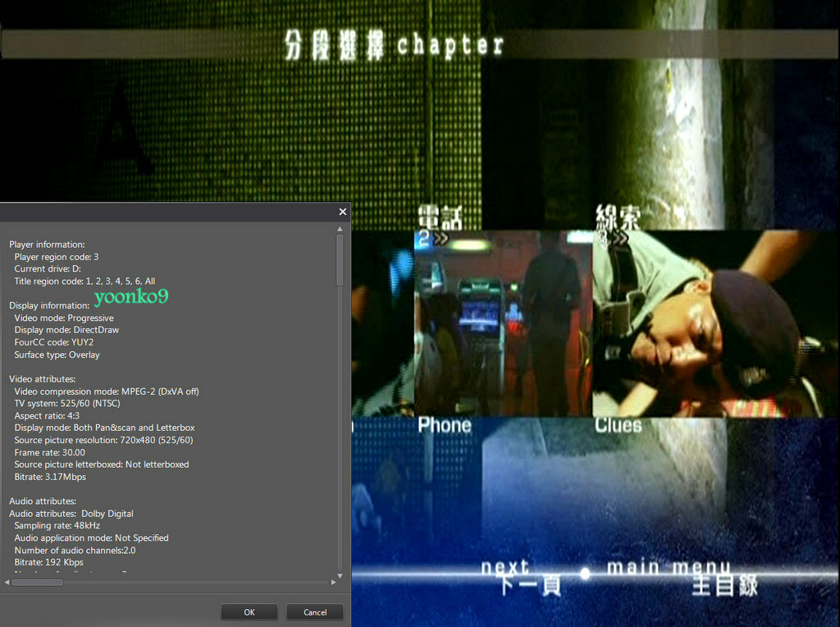This screenshot has height=627, width=840.
Task: Click the vertical scrollbar down arrow
Action: [x=340, y=575]
